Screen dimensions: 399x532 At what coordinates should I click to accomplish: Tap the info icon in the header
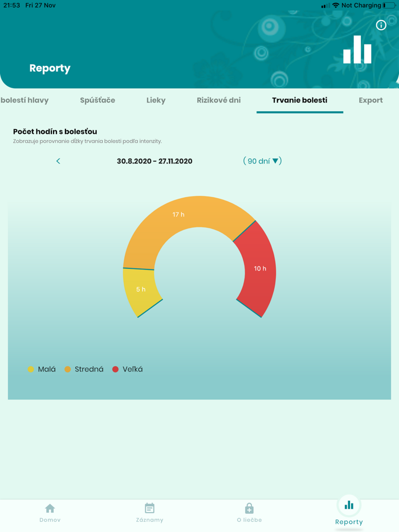click(x=381, y=25)
